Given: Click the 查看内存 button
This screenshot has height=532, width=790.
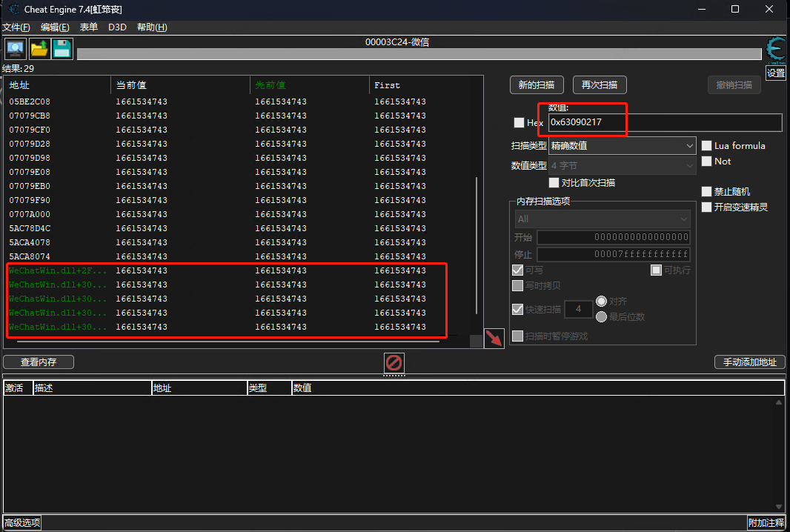Looking at the screenshot, I should coord(39,362).
